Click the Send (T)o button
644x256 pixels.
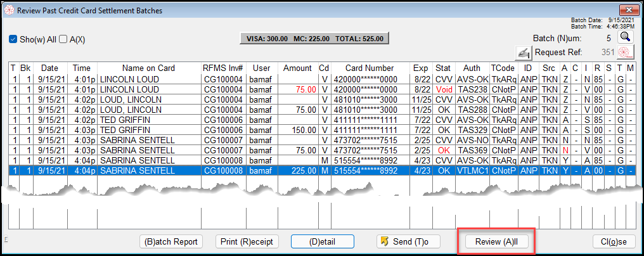(408, 241)
